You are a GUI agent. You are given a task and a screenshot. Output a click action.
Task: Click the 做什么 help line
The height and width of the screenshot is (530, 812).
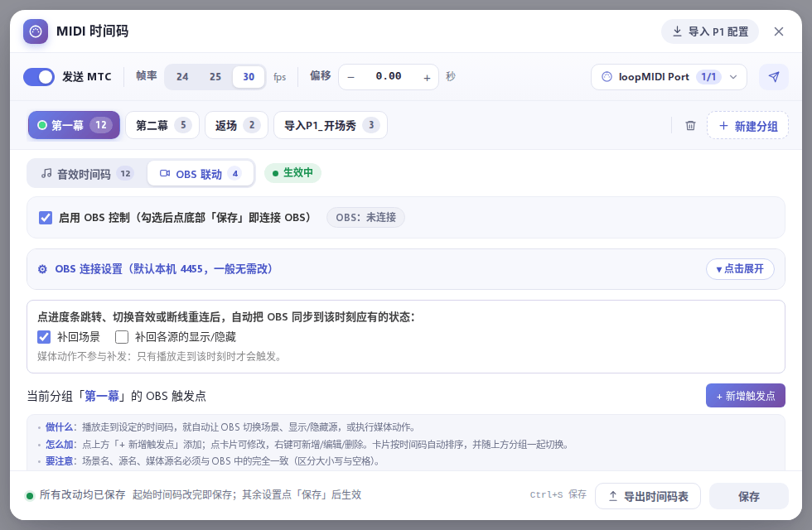coord(230,427)
